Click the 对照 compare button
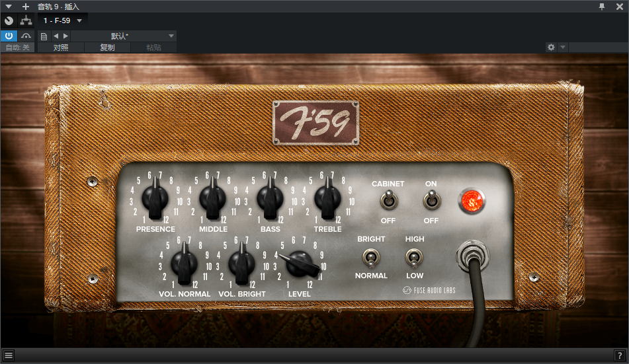This screenshot has height=364, width=629. pos(61,48)
